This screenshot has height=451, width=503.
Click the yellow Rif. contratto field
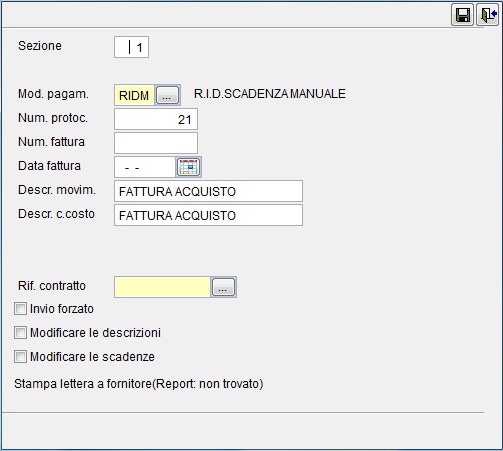pyautogui.click(x=162, y=287)
